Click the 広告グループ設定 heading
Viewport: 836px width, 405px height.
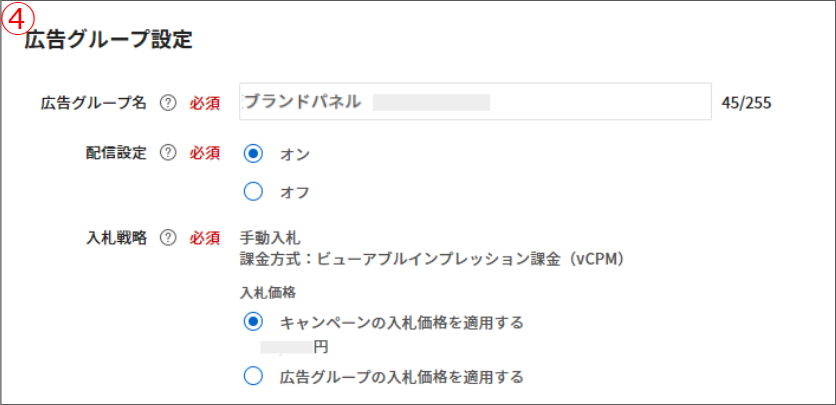[107, 40]
